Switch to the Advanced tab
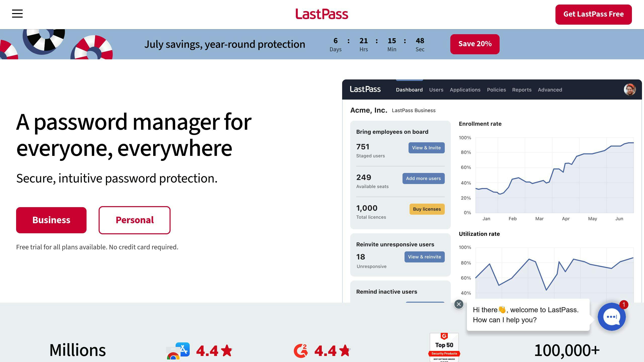The width and height of the screenshot is (644, 362). pos(550,90)
